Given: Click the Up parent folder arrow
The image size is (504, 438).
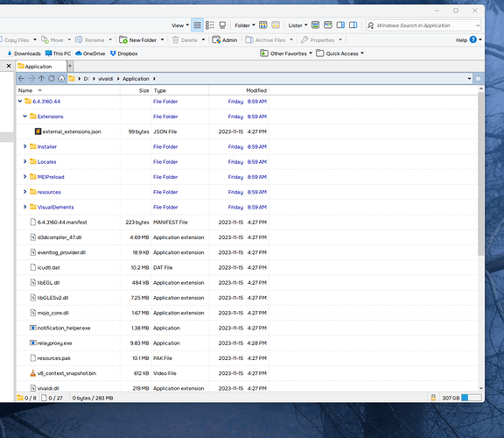Looking at the screenshot, I should (x=41, y=79).
